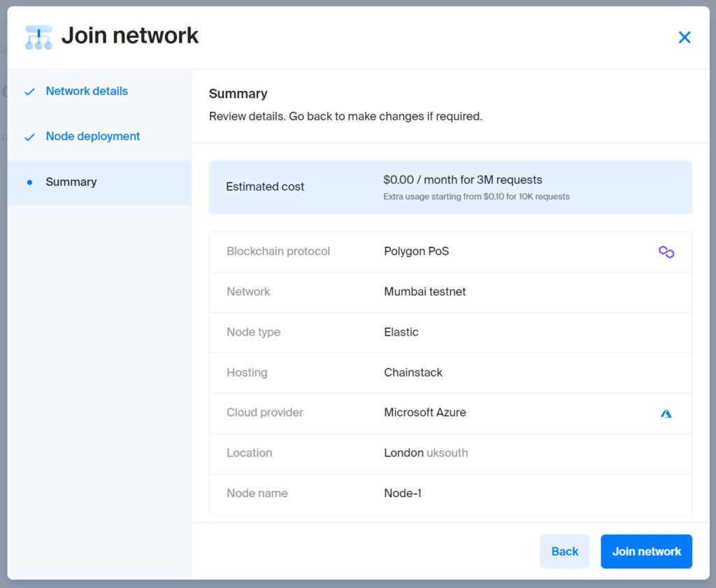Viewport: 716px width, 588px height.
Task: Open the Node deployment step
Action: [x=92, y=136]
